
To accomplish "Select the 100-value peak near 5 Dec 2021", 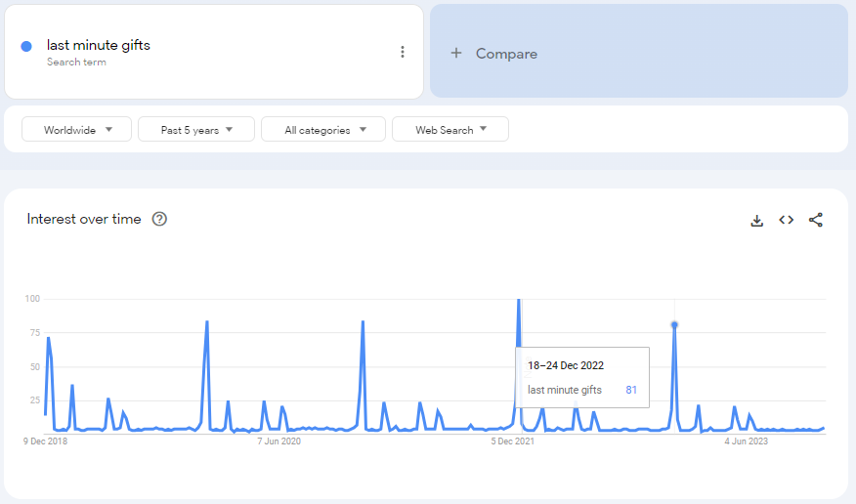I will 518,301.
